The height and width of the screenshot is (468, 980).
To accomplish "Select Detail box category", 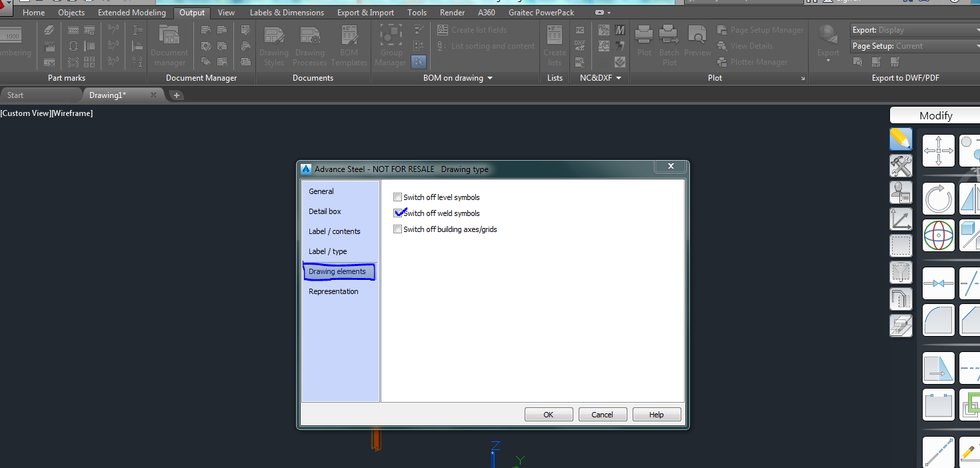I will pyautogui.click(x=325, y=211).
